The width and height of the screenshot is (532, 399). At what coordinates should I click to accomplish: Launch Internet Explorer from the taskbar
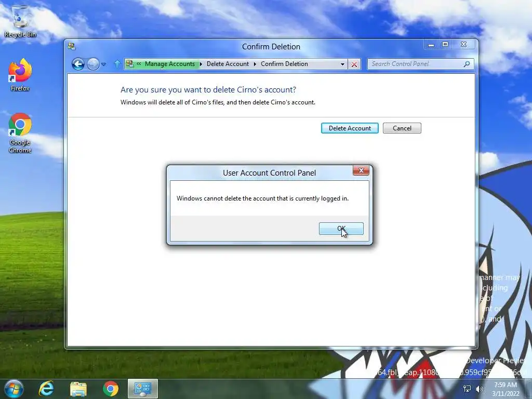coord(46,389)
